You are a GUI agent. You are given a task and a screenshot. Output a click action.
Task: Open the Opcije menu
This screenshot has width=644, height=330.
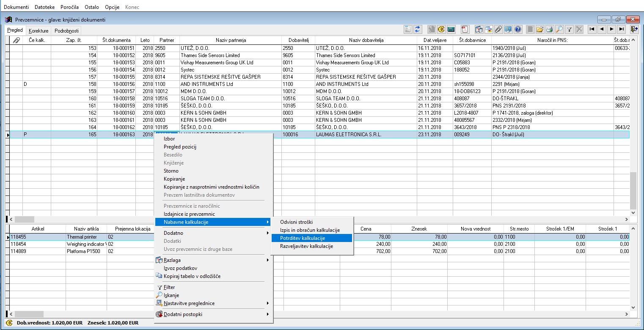click(x=112, y=7)
